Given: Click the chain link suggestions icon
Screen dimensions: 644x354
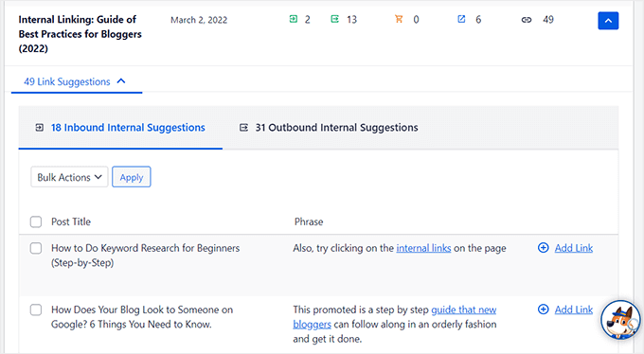Looking at the screenshot, I should point(527,19).
